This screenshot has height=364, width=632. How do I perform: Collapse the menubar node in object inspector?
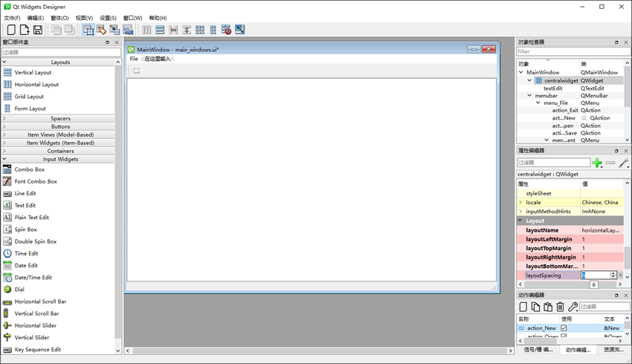(x=529, y=96)
